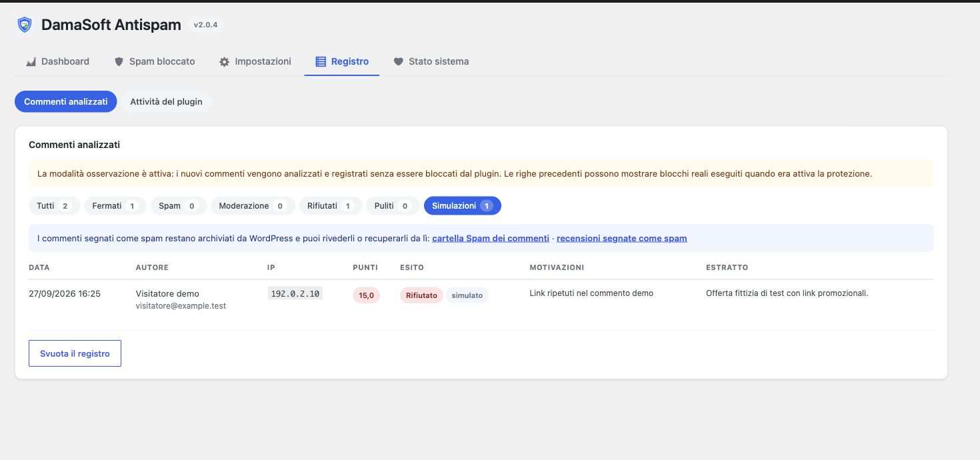Viewport: 980px width, 460px height.
Task: Click the AUTORE column header
Action: [x=152, y=267]
